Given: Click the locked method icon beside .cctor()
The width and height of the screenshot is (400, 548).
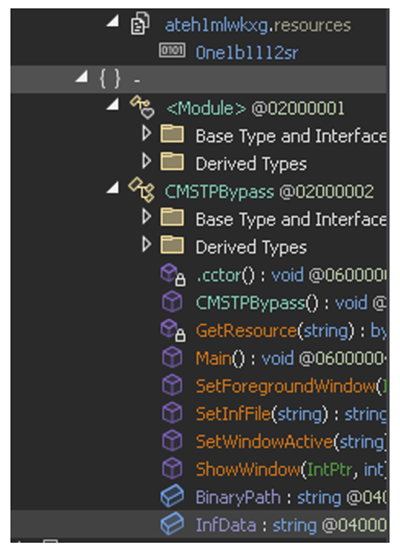Looking at the screenshot, I should click(x=173, y=275).
